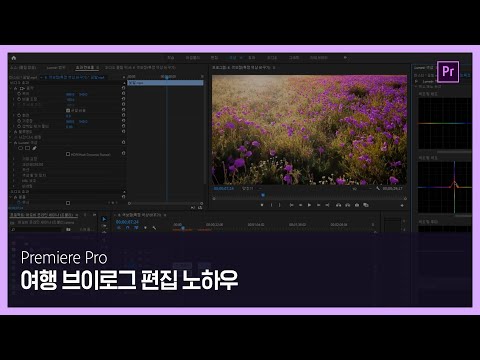Expand the Time Remapping group
Screen dimensions: 480x360
tap(11, 137)
